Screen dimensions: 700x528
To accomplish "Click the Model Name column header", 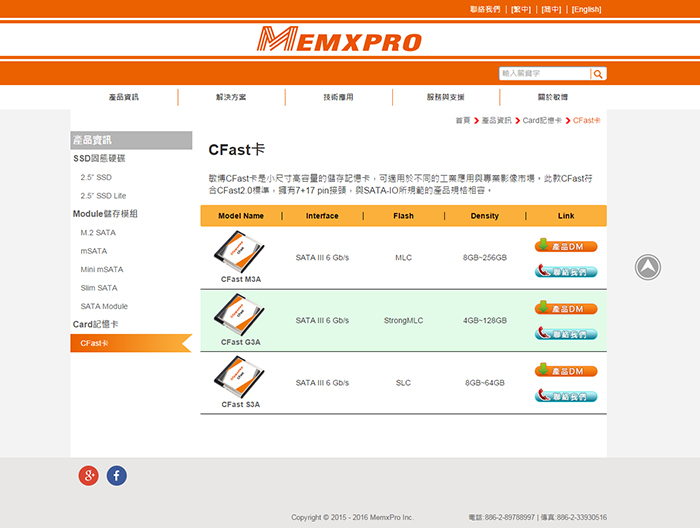I will coord(241,216).
